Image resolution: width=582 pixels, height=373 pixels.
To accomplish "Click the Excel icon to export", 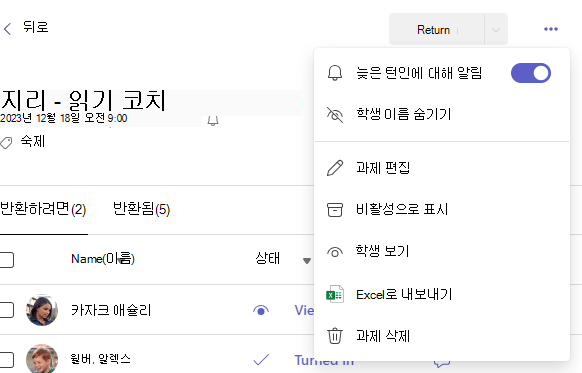I will tap(335, 294).
